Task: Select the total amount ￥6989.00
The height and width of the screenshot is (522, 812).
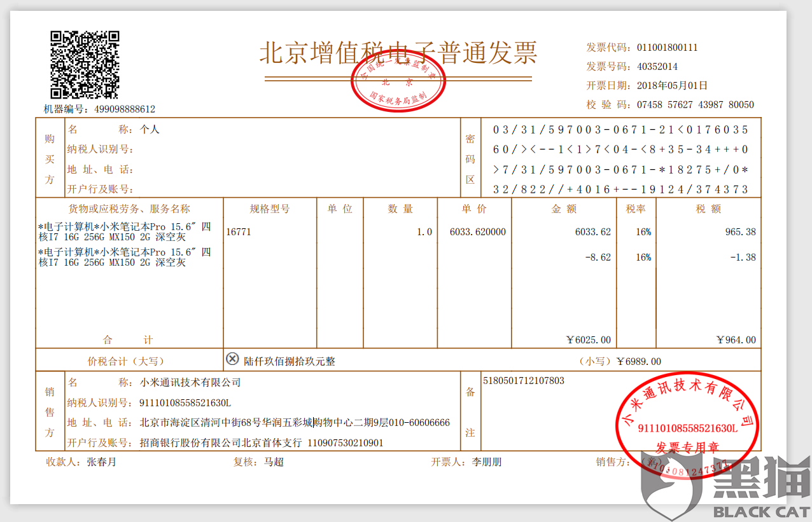Action: click(640, 361)
